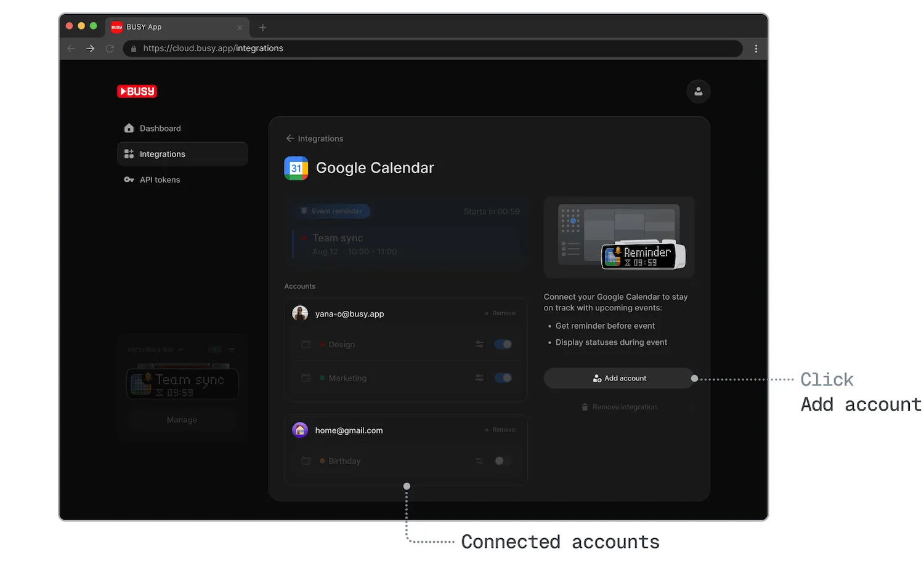This screenshot has height=567, width=924.
Task: Click the "Accounts" section label
Action: 299,286
